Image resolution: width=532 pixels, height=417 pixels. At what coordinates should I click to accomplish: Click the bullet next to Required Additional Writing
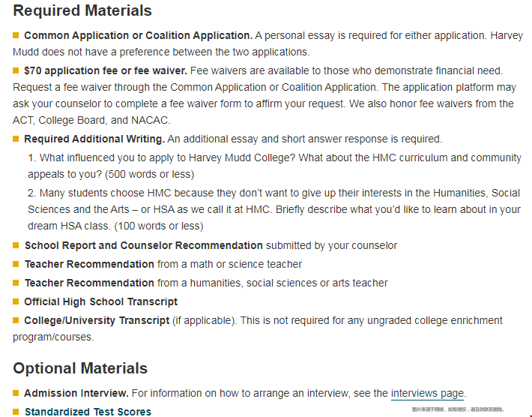[16, 139]
